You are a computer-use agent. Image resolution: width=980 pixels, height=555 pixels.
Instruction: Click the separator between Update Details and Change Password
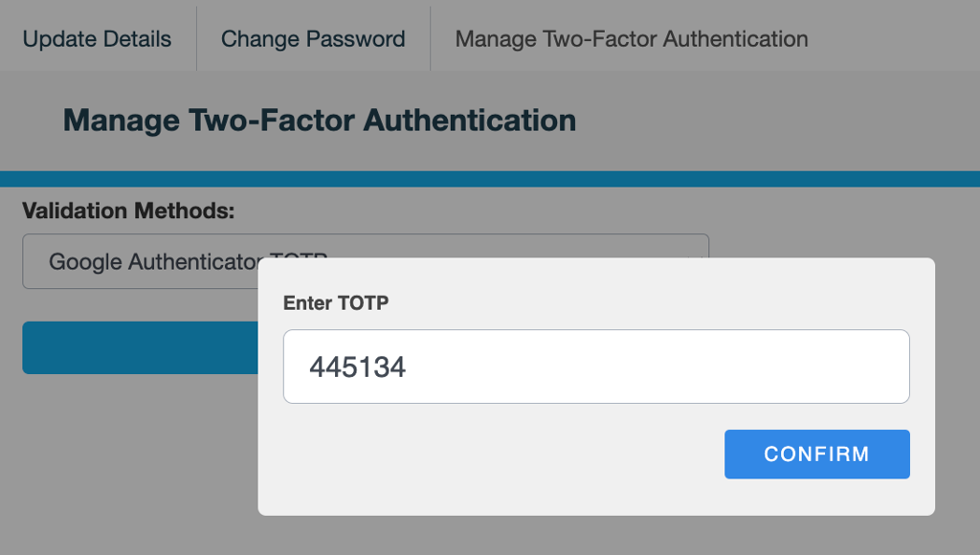[x=196, y=39]
